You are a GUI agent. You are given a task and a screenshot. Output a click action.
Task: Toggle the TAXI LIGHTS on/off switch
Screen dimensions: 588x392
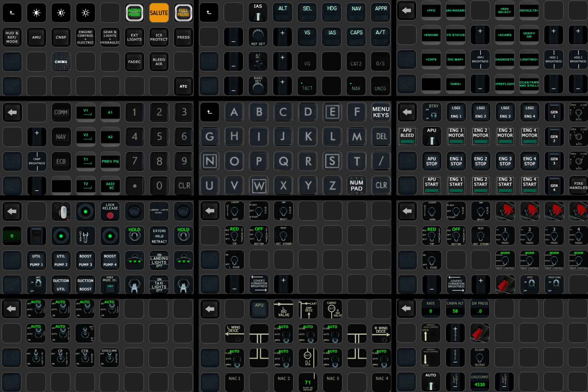159,285
